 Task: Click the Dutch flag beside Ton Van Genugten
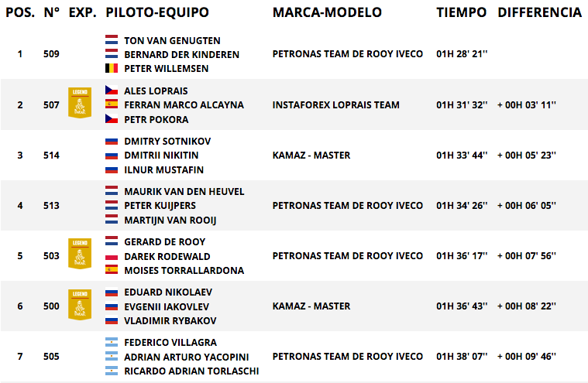[x=112, y=40]
